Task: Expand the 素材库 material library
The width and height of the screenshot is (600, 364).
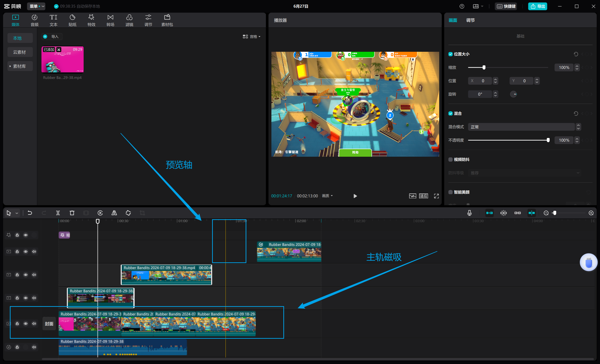Action: [x=20, y=66]
